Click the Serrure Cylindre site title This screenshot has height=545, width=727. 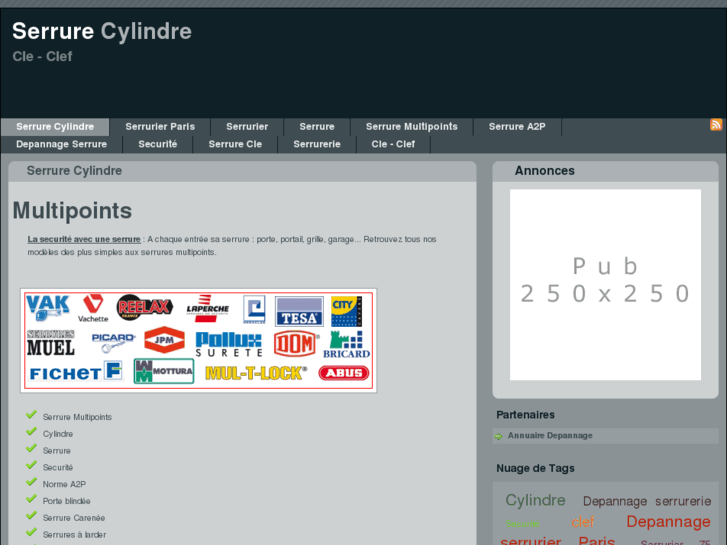pos(102,32)
